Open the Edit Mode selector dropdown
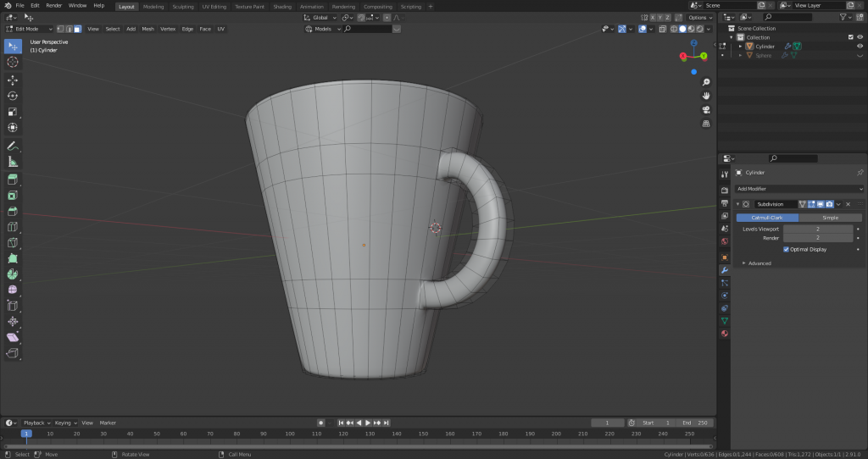 29,29
